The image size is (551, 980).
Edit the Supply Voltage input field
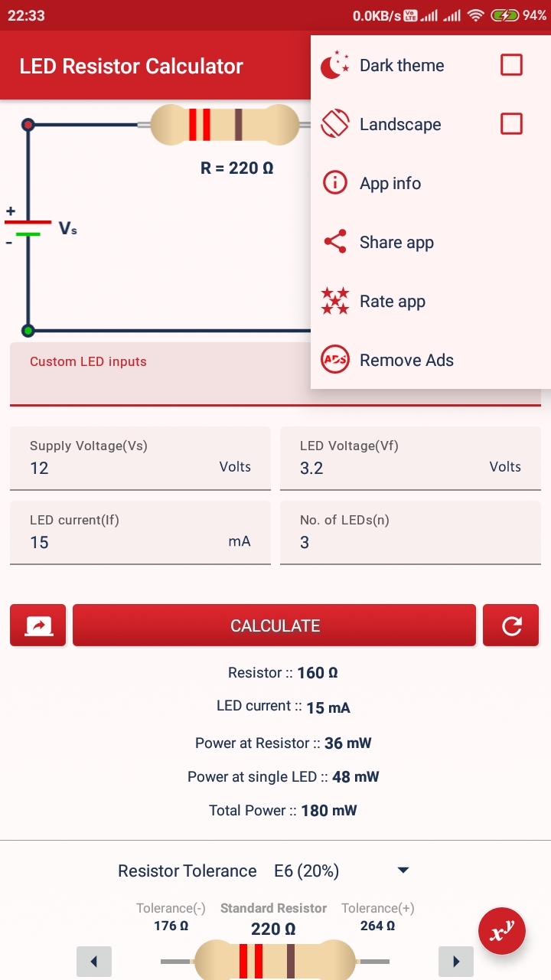(115, 468)
